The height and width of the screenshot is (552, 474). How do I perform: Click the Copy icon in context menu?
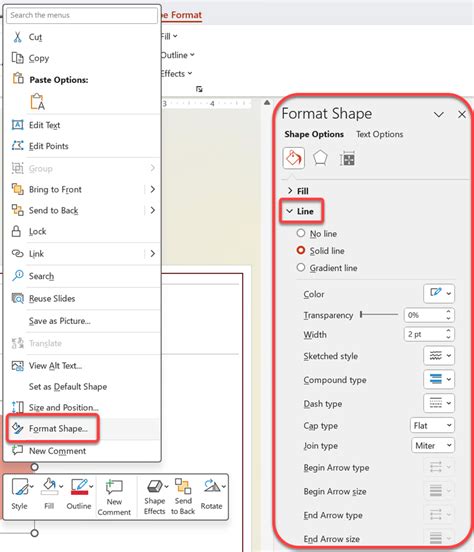click(17, 58)
